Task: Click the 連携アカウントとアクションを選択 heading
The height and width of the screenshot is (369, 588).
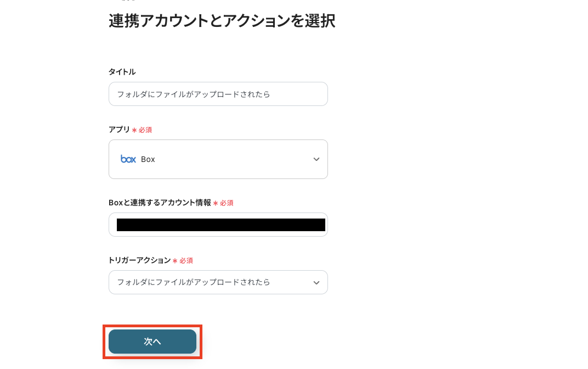Action: point(222,21)
